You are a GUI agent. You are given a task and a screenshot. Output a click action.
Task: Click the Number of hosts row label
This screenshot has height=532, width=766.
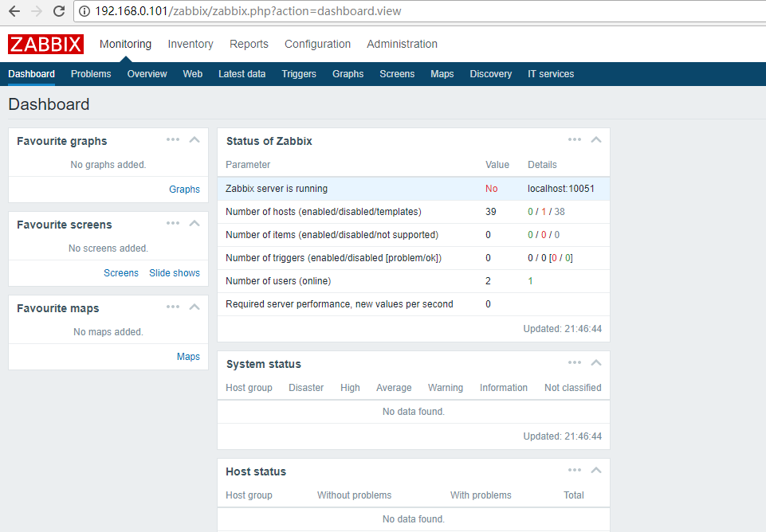(x=324, y=212)
